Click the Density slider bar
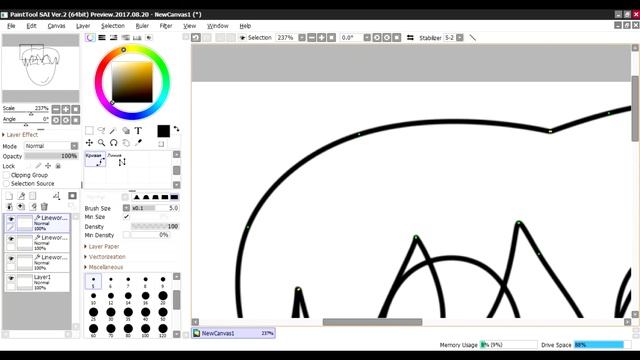This screenshot has width=640, height=360. pos(155,226)
